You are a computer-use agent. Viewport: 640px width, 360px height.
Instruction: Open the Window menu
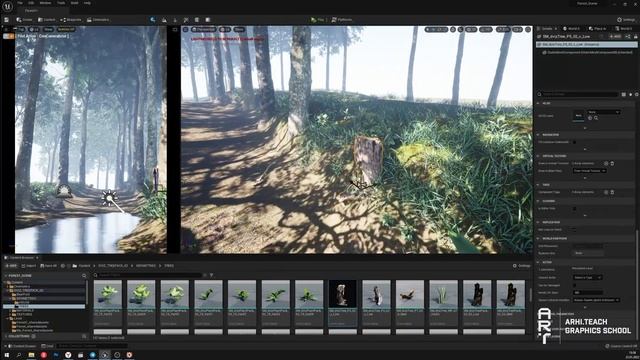pos(45,3)
